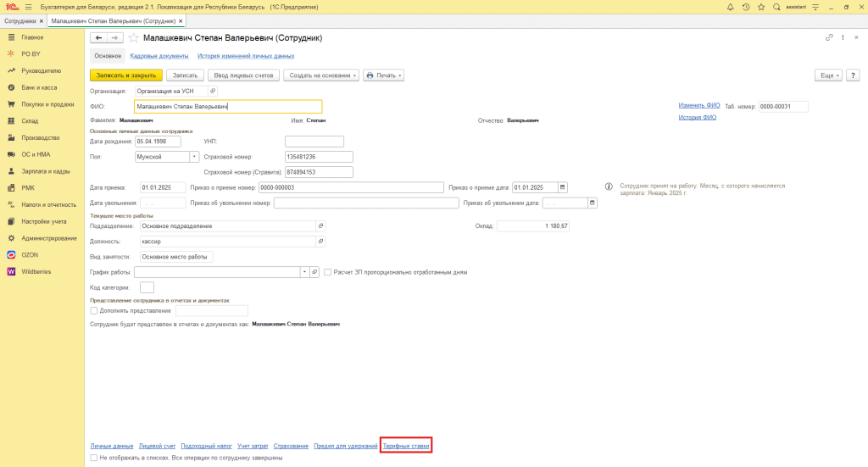Expand the Пол dropdown
Screen dimensions: 868x467
coord(194,157)
